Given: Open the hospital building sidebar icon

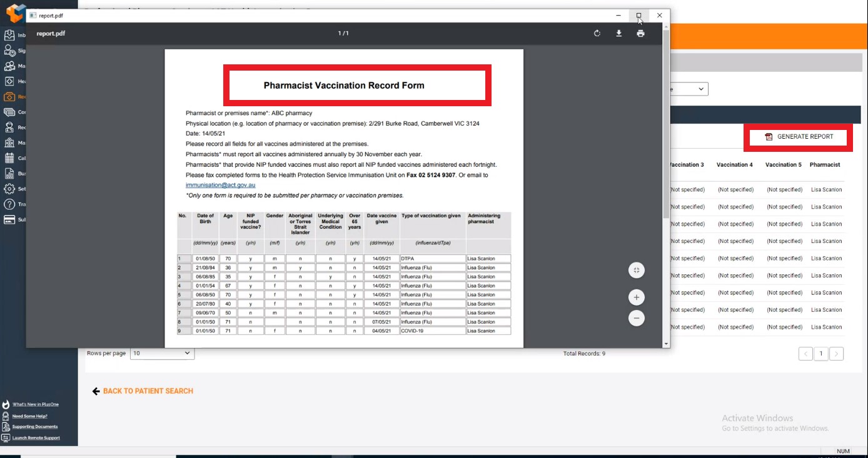Looking at the screenshot, I should (9, 142).
